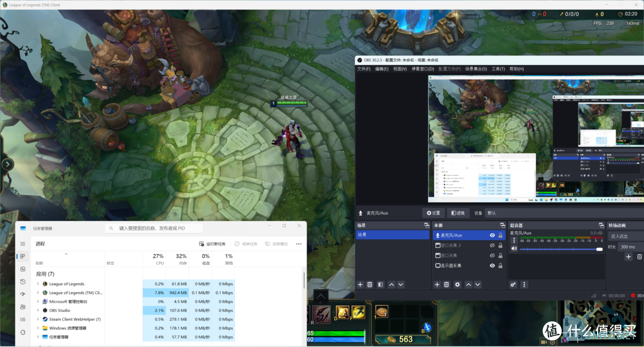Image resolution: width=644 pixels, height=347 pixels.
Task: Add a new source in OBS Sources panel
Action: tap(437, 284)
